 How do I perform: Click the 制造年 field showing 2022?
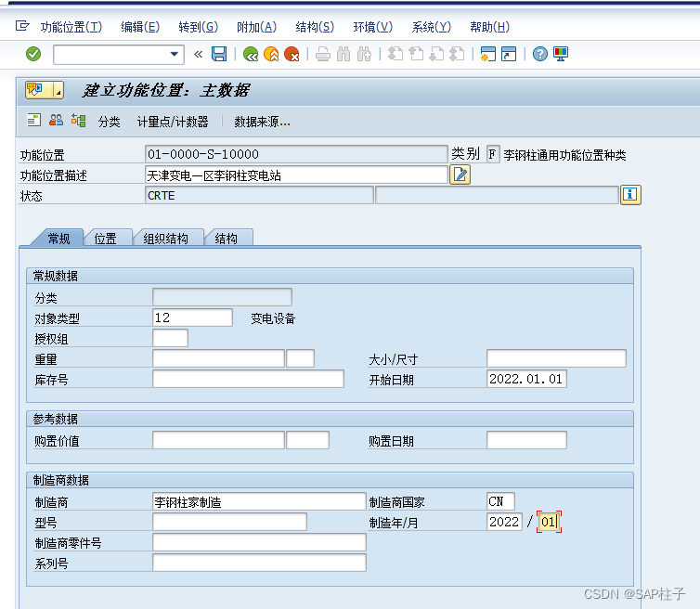(504, 522)
